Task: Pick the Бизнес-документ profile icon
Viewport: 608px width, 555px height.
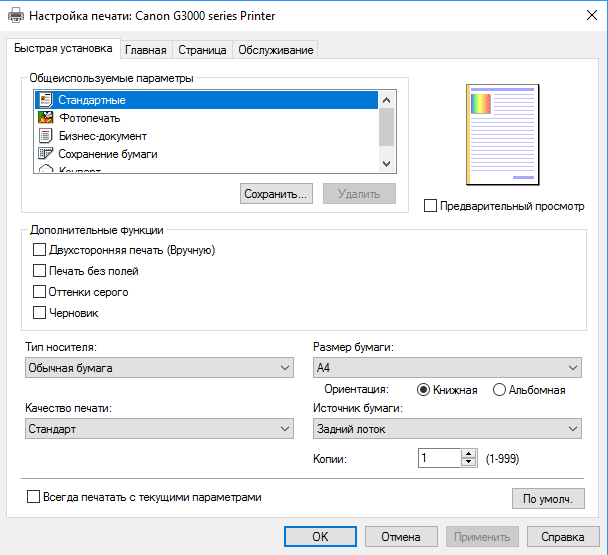Action: click(x=46, y=136)
